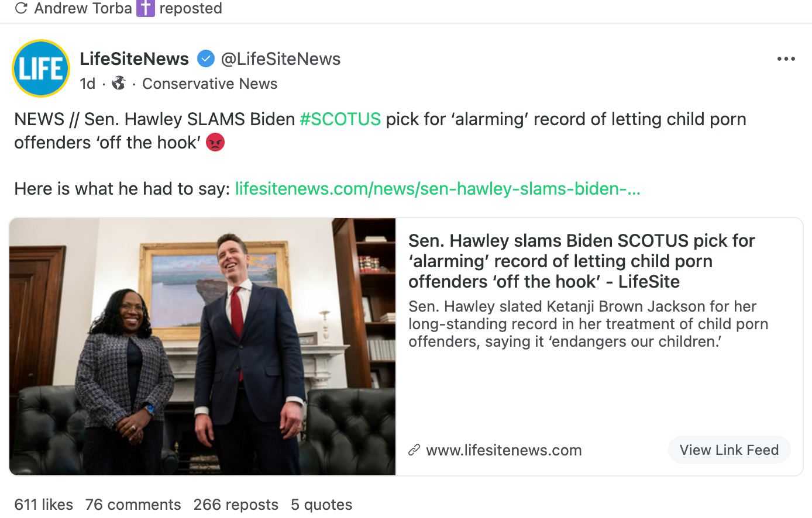Click the link card headline about Sen. Hawley
The height and width of the screenshot is (518, 812).
581,261
